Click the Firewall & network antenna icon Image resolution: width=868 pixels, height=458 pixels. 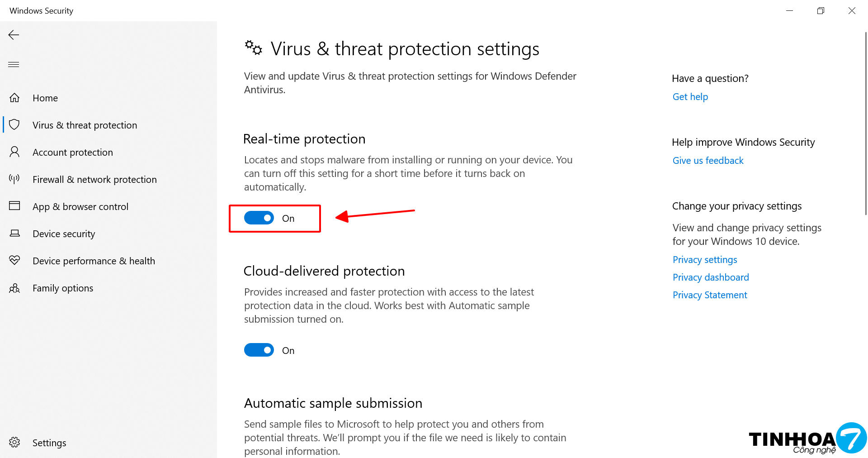pyautogui.click(x=14, y=179)
